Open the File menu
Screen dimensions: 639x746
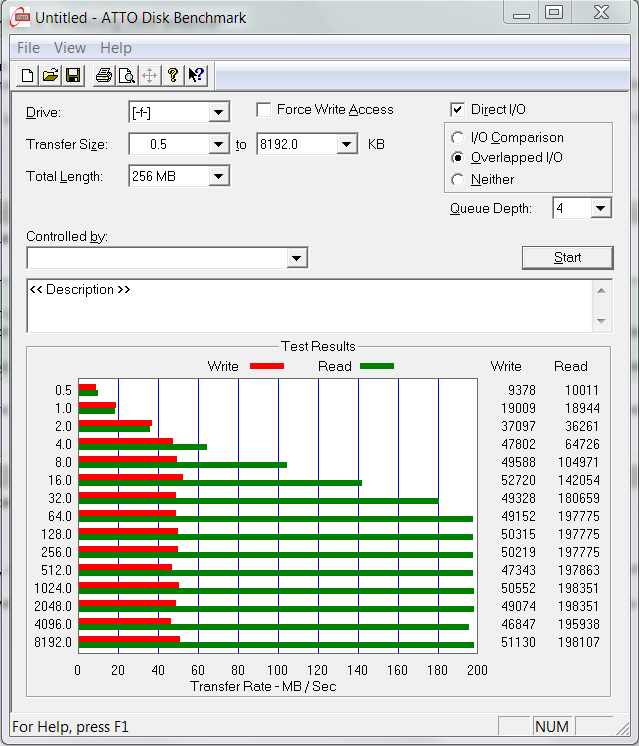pyautogui.click(x=28, y=48)
